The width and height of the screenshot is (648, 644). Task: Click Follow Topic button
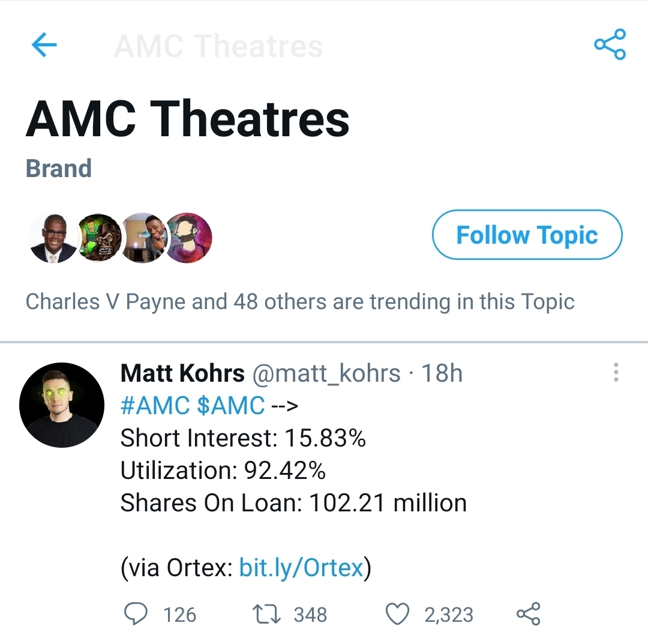[x=527, y=235]
